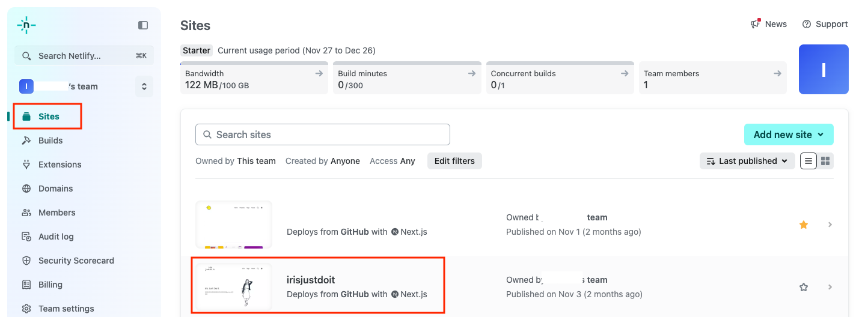Image resolution: width=868 pixels, height=317 pixels.
Task: Open Last published sort dropdown
Action: [747, 161]
